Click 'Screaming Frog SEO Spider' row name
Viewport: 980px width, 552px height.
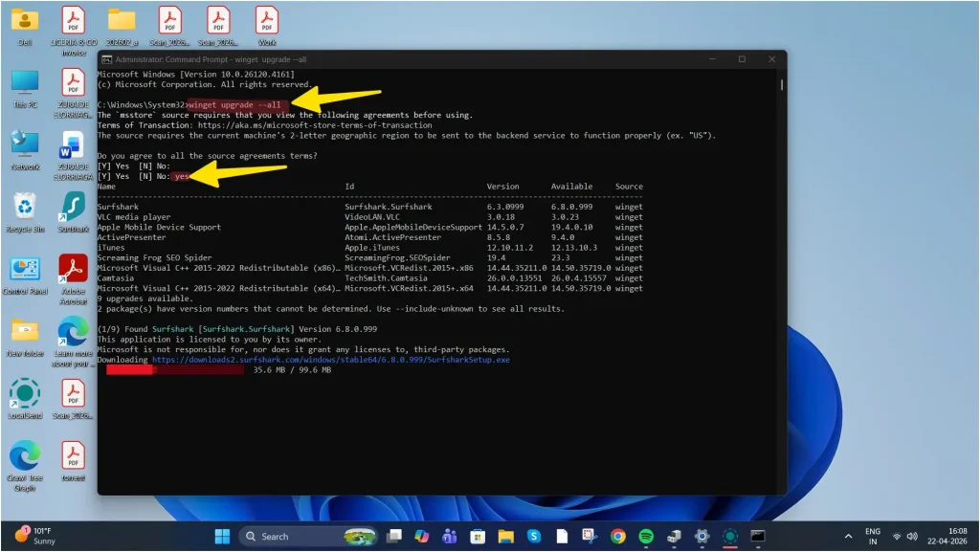154,258
